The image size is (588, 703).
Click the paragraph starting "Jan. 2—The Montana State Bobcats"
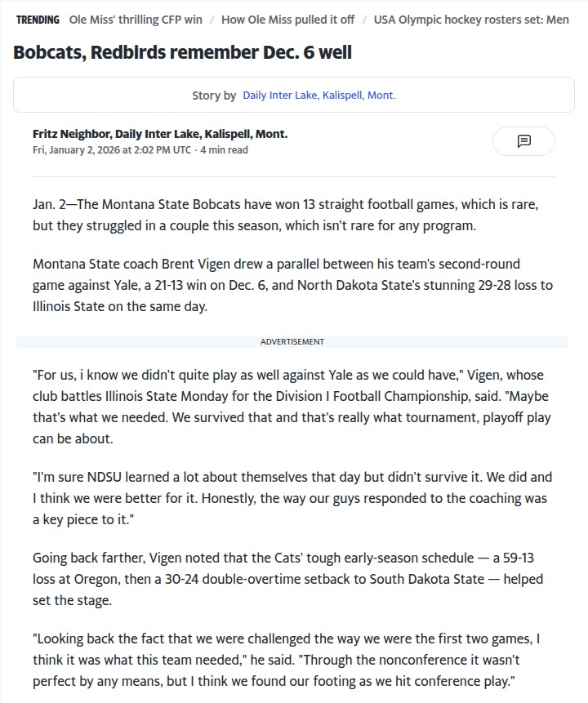[285, 214]
